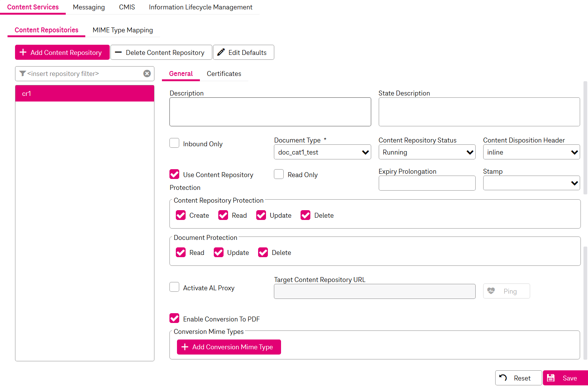Click the plus icon on Add Content Repository
This screenshot has height=388, width=588.
click(x=23, y=52)
